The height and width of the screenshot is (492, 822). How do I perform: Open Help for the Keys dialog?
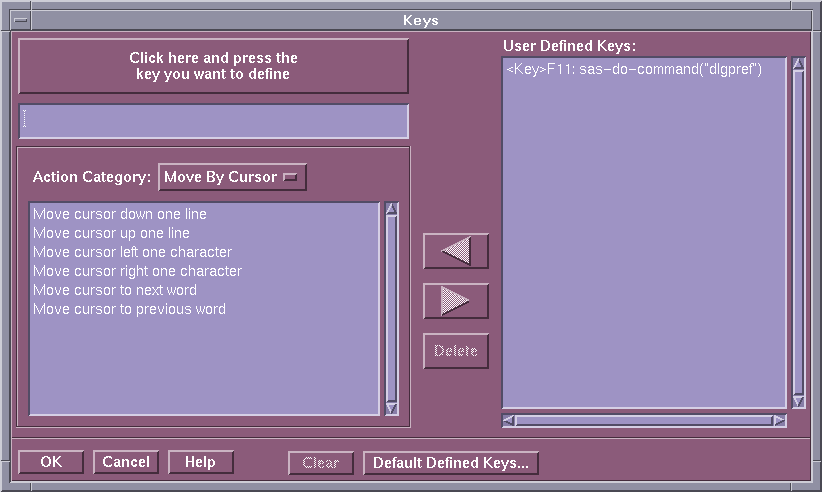200,462
